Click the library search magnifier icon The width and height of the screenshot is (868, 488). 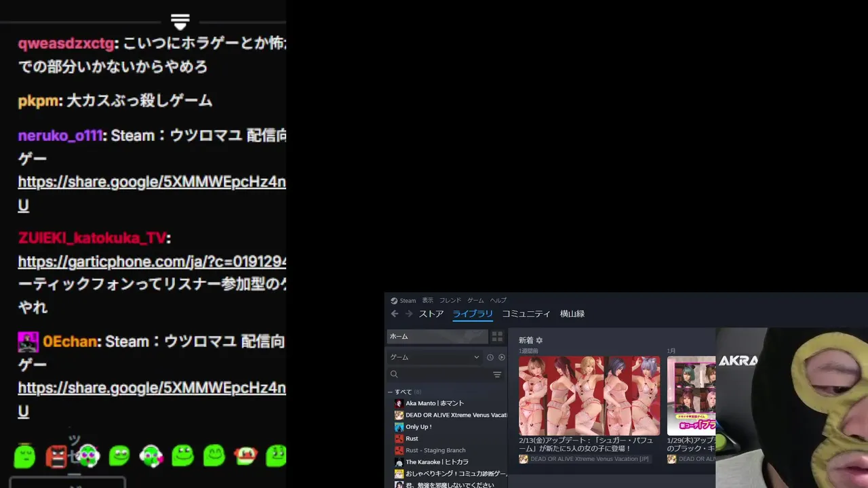coord(394,374)
